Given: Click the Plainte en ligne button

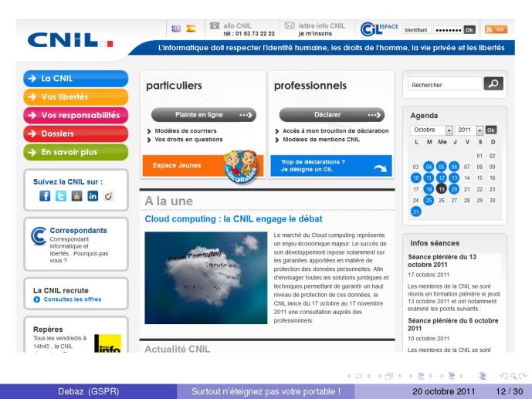Looking at the screenshot, I should coord(204,115).
